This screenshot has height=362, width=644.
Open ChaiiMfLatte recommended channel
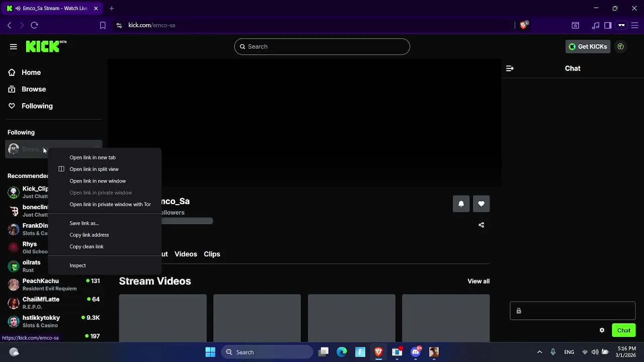coord(54,303)
